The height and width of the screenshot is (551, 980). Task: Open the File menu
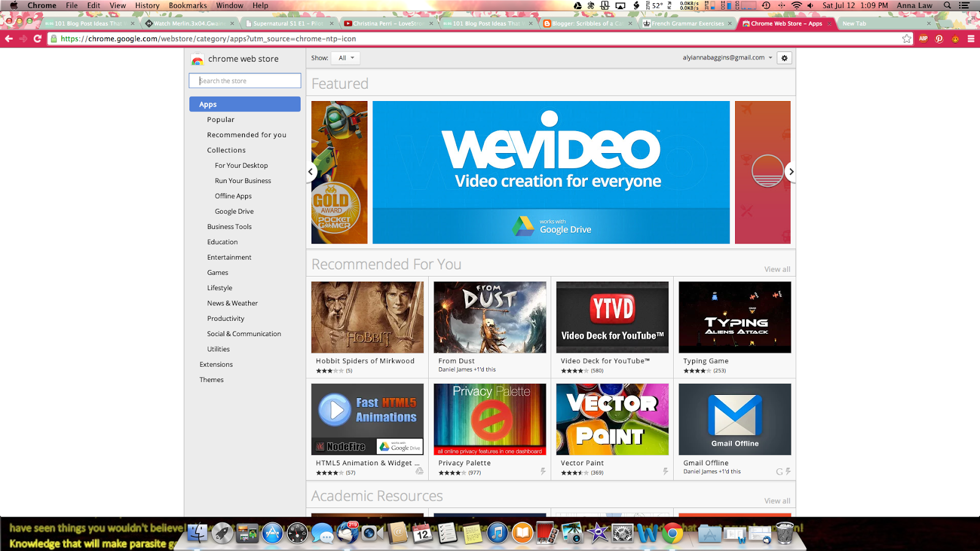tap(72, 6)
